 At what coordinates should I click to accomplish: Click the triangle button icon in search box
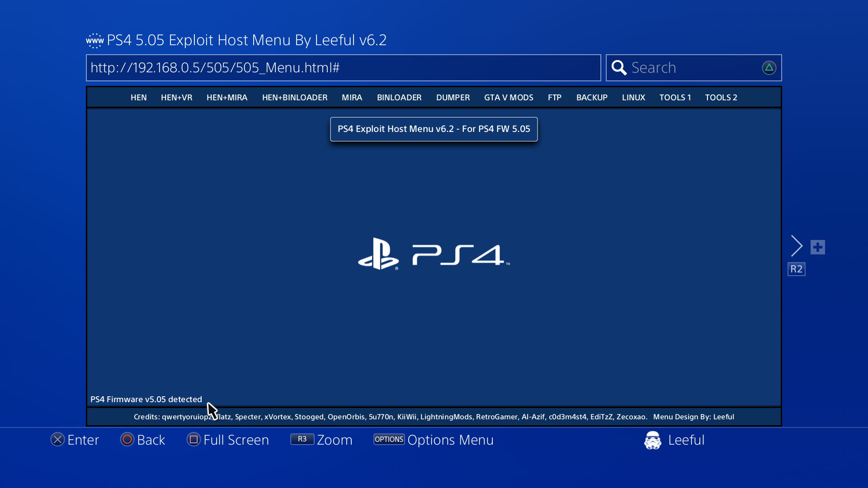click(769, 68)
